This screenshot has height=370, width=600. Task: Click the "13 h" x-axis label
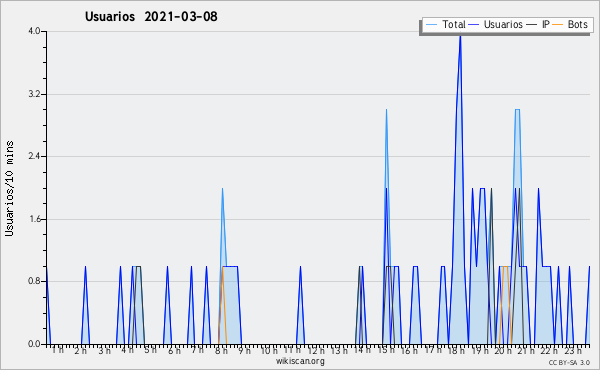(339, 350)
